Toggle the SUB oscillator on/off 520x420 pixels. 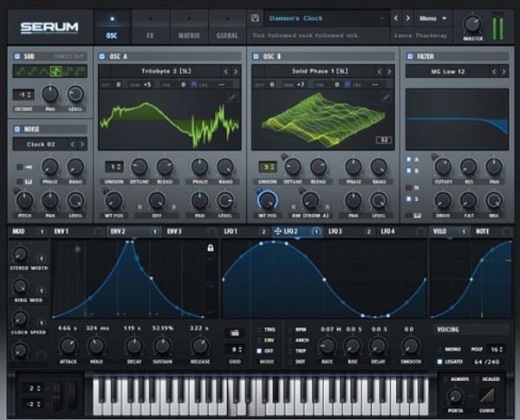click(x=17, y=56)
